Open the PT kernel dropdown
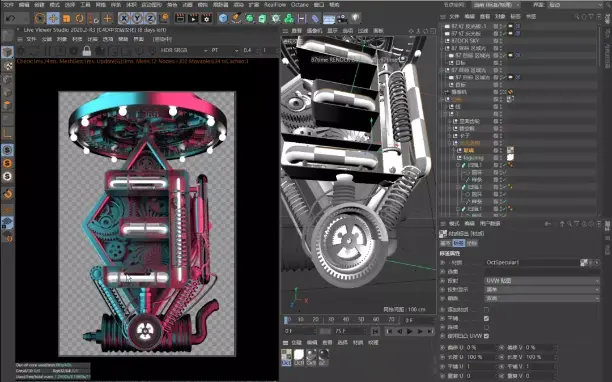Viewport: 612px width, 382px height. pos(224,50)
